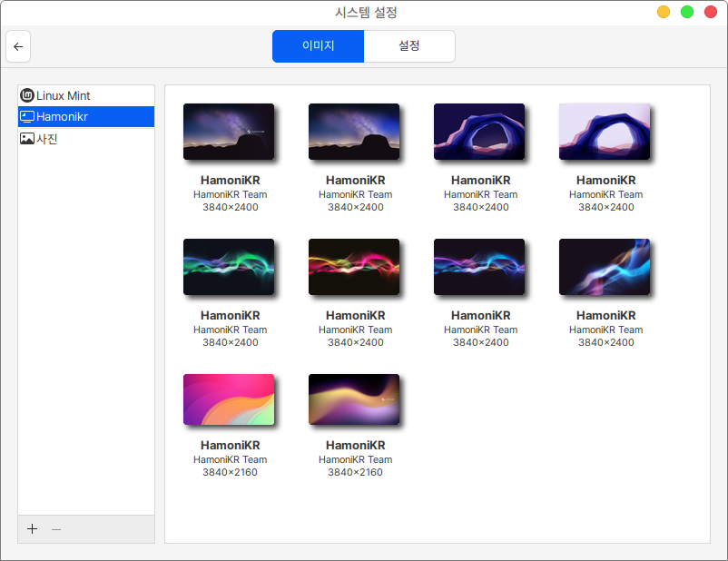The image size is (728, 561).
Task: Click the back arrow button
Action: 18,46
